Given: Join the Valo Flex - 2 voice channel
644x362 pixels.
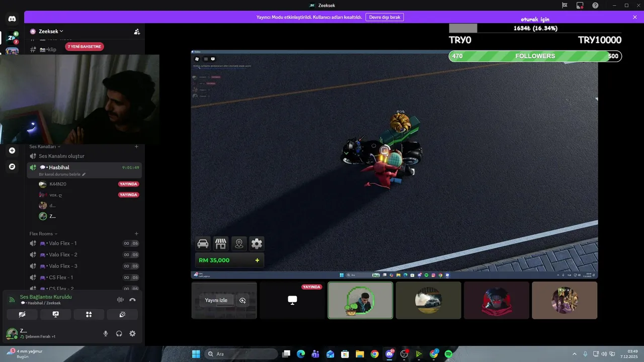Looking at the screenshot, I should pyautogui.click(x=85, y=255).
